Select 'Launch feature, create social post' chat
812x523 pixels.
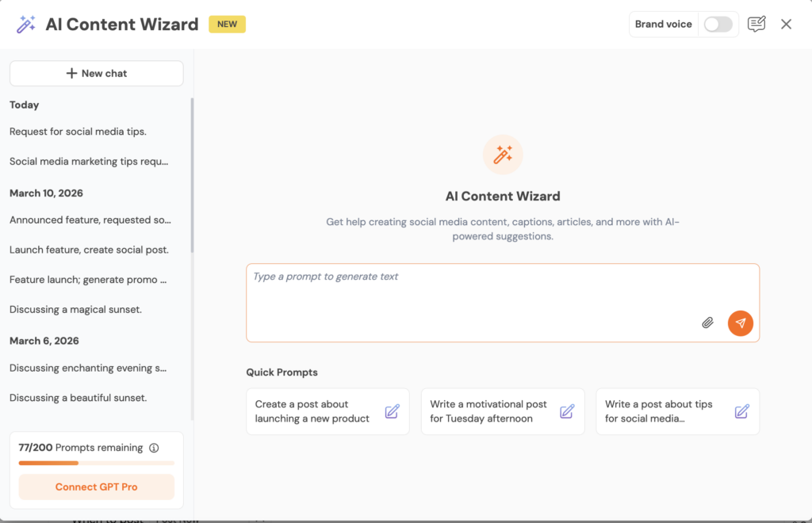coord(89,250)
